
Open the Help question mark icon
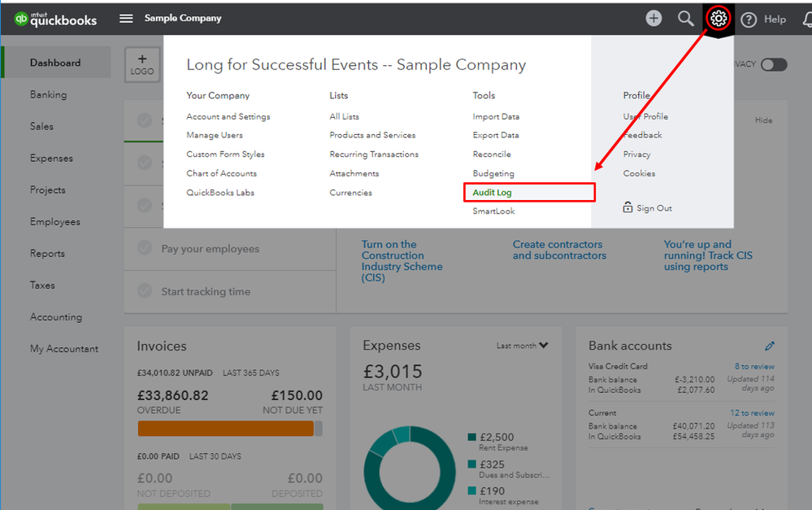749,20
